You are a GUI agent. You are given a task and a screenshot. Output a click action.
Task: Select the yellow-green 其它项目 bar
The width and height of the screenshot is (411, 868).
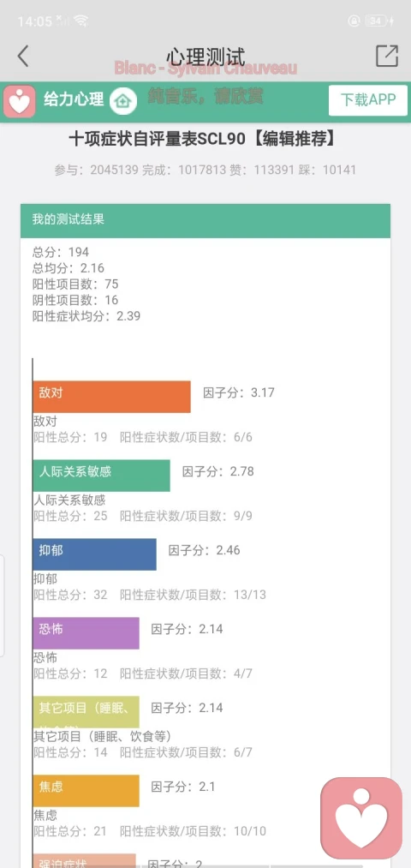86,712
